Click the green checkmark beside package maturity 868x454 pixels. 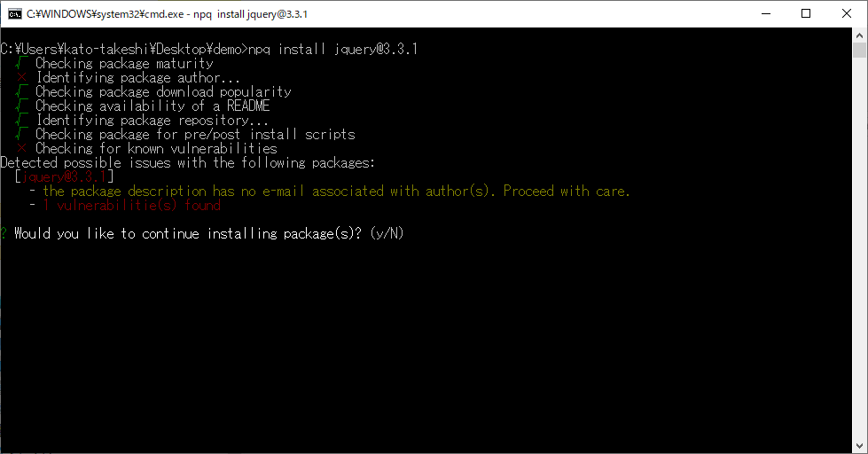point(21,63)
